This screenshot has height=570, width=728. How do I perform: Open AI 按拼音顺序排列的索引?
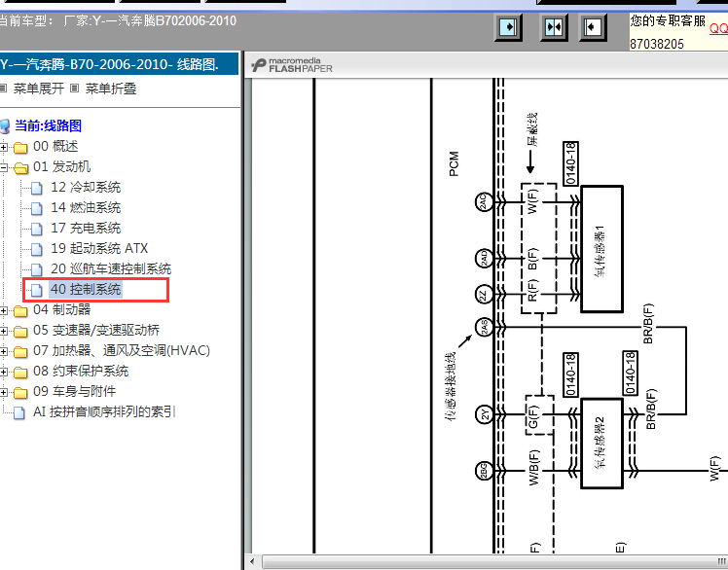click(x=104, y=411)
